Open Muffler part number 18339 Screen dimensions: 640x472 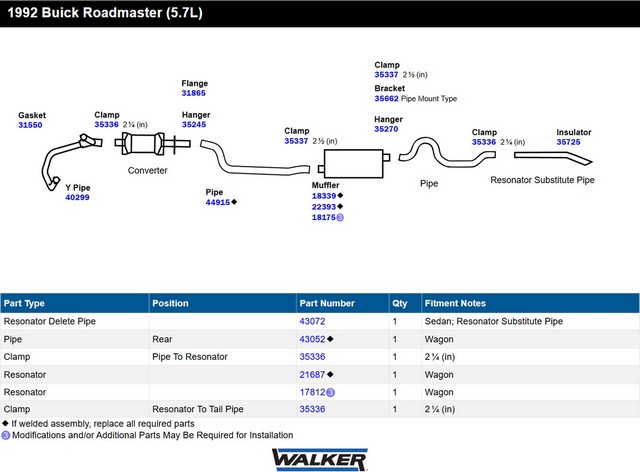(324, 196)
